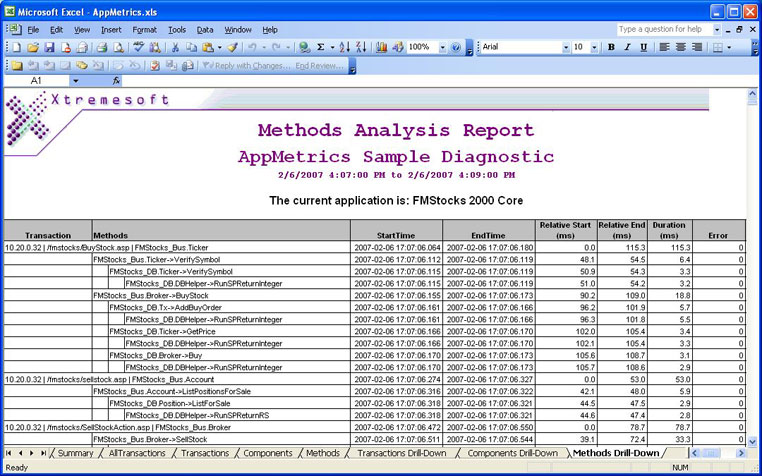Open the Insert menu
The height and width of the screenshot is (476, 762).
click(111, 30)
